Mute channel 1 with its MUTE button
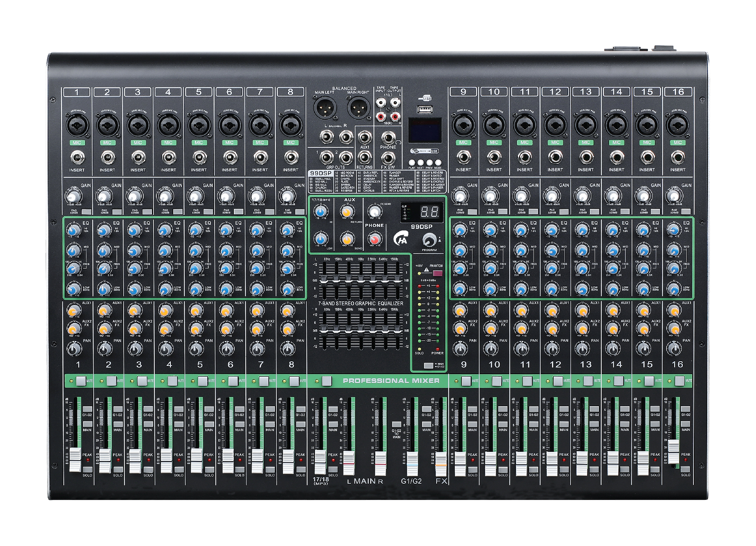 [x=81, y=381]
